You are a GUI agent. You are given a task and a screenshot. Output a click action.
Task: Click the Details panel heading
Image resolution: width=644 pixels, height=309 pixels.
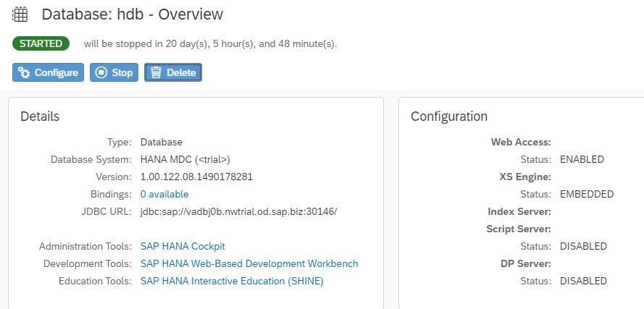40,117
